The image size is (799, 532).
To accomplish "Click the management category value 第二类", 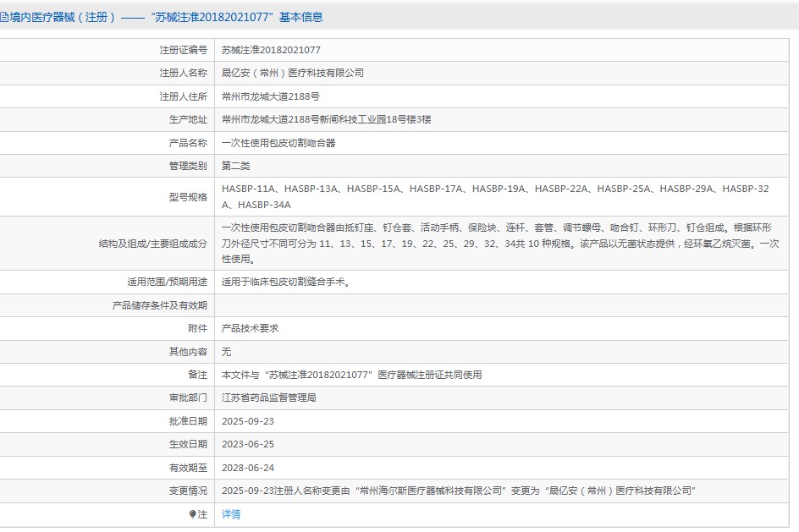I will [236, 167].
